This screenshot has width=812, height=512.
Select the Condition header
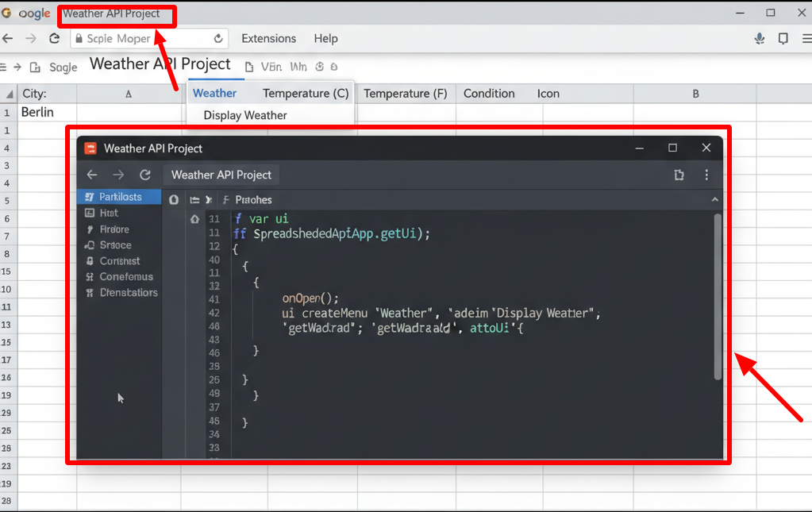pyautogui.click(x=489, y=94)
